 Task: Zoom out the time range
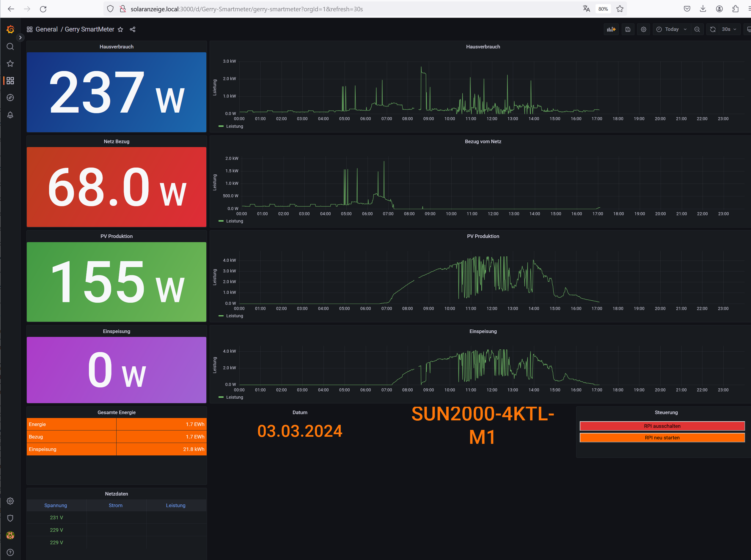(x=697, y=29)
